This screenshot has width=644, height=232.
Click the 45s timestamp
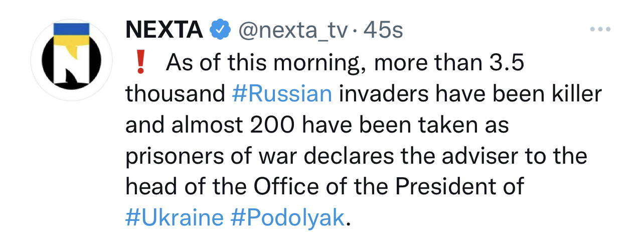(383, 31)
